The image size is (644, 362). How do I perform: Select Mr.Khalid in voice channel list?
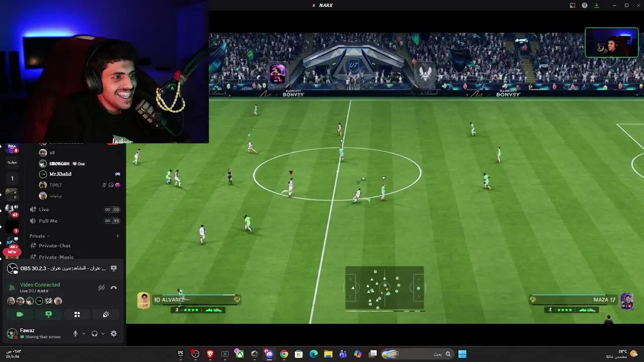pos(79,174)
